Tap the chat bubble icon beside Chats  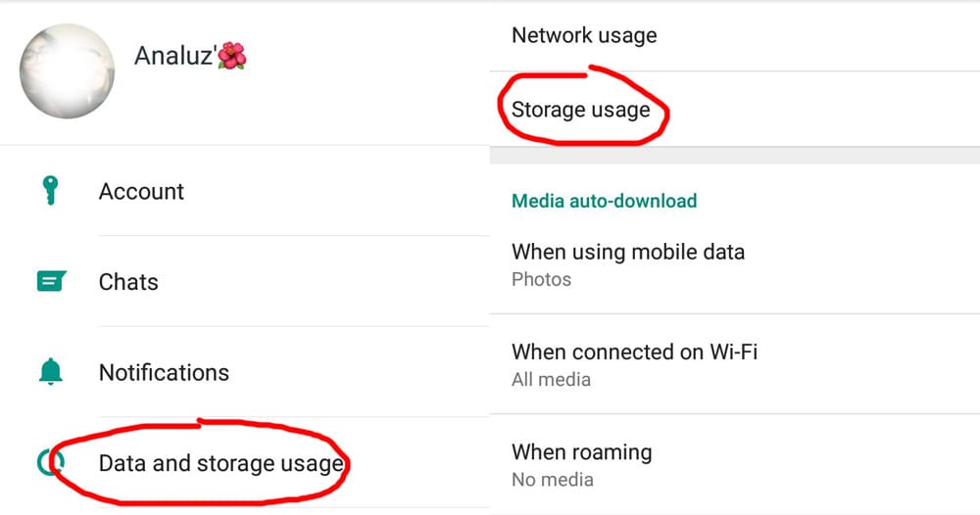50,282
